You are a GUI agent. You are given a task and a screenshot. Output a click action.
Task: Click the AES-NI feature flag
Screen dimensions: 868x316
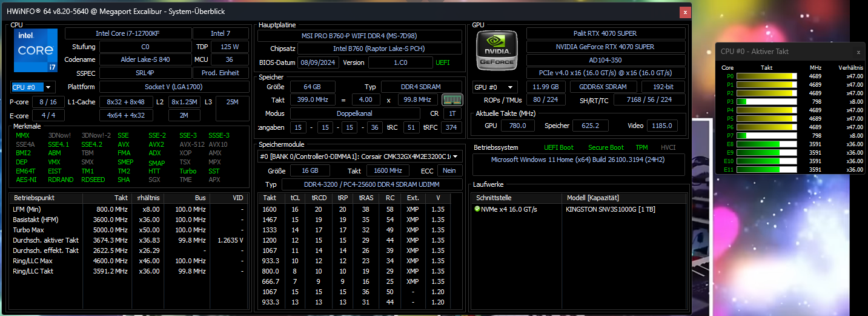pos(25,180)
